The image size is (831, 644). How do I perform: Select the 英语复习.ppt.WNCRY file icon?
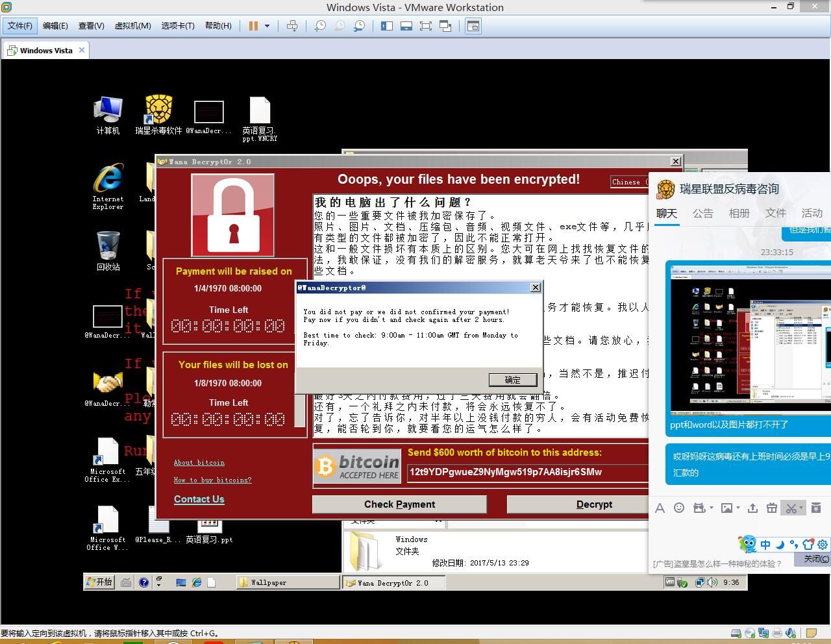260,119
